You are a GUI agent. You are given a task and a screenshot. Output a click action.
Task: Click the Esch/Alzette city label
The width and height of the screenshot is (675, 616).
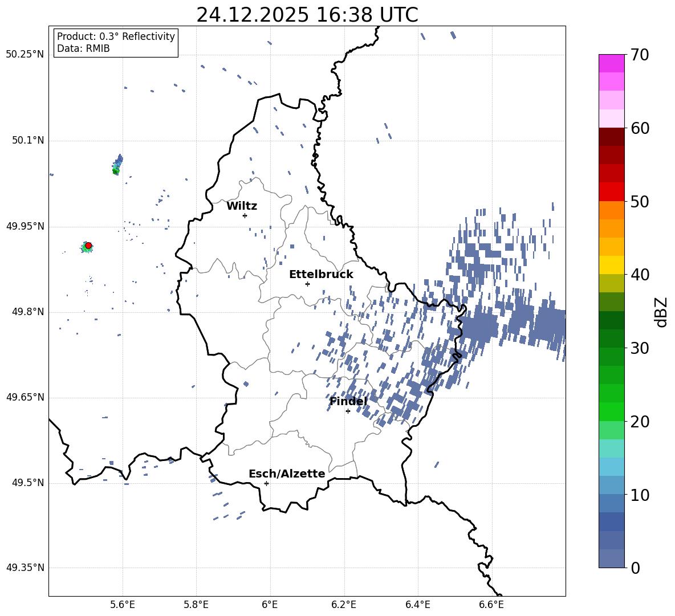pyautogui.click(x=287, y=474)
